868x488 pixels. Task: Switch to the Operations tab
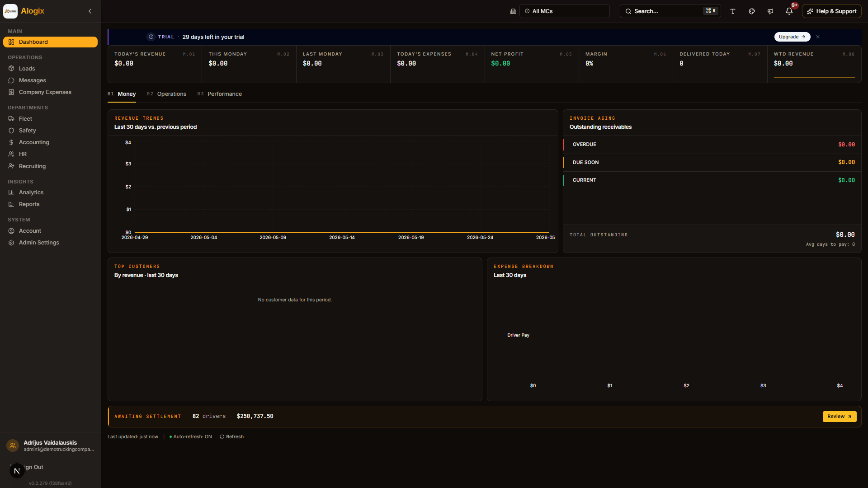(166, 94)
